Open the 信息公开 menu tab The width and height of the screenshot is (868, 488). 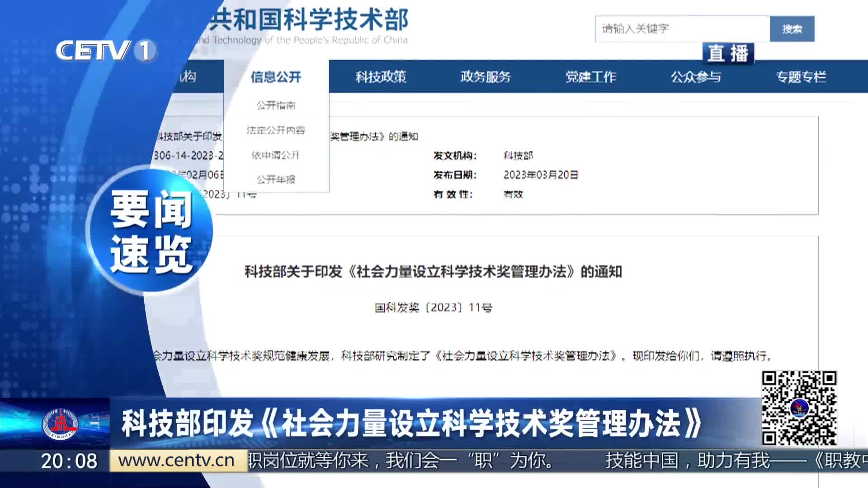pyautogui.click(x=276, y=77)
